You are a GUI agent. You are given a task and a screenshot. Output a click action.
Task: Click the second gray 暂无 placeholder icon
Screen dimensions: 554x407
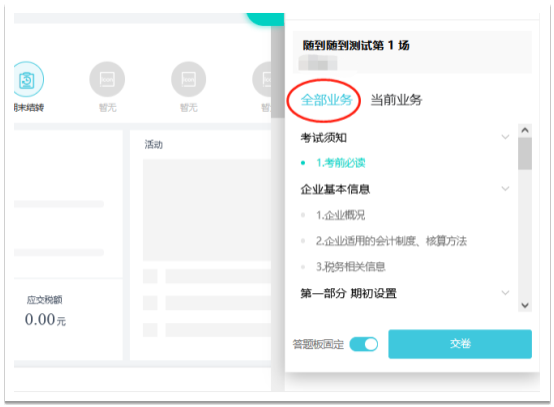click(x=189, y=79)
